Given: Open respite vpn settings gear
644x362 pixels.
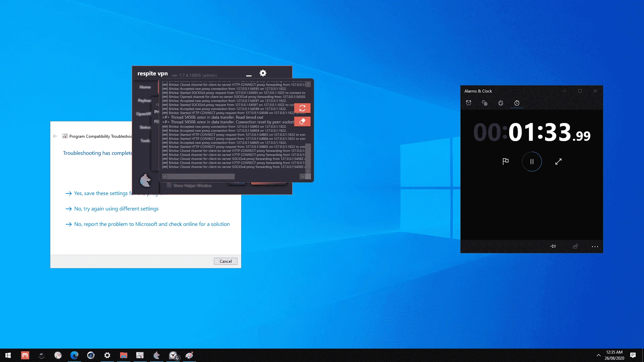Looking at the screenshot, I should click(263, 73).
